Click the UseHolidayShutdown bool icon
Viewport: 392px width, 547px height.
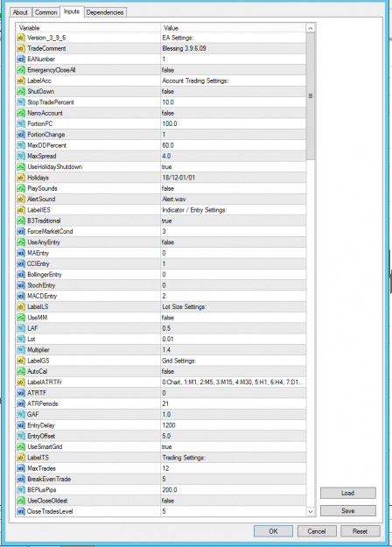[x=21, y=167]
